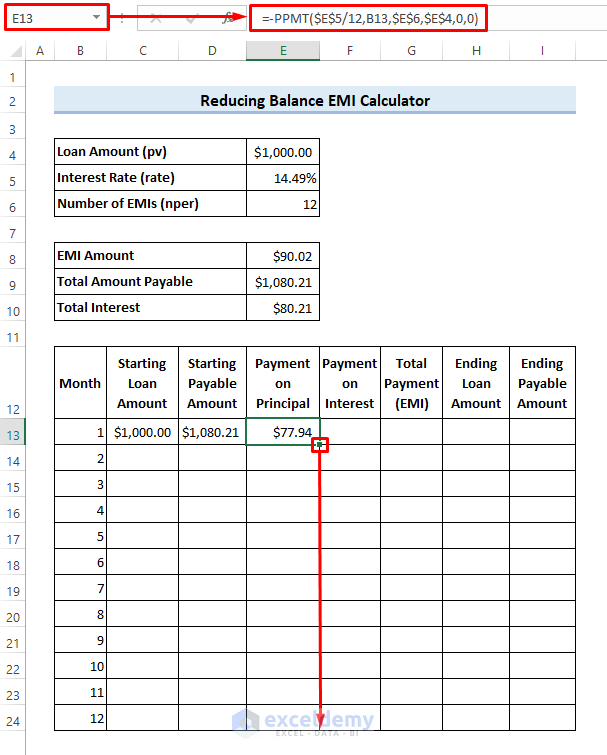Viewport: 607px width, 755px height.
Task: Click the $1,000.00 cell in row 13
Action: coord(142,432)
